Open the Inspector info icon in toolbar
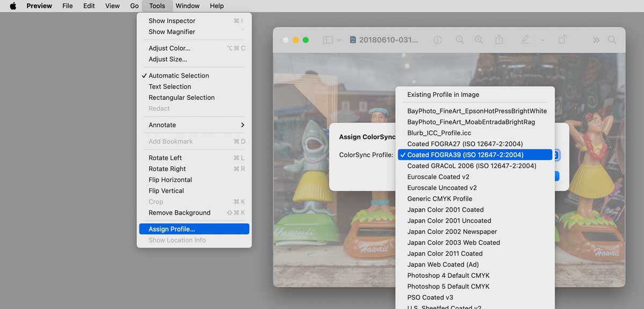The width and height of the screenshot is (644, 309). coord(437,39)
